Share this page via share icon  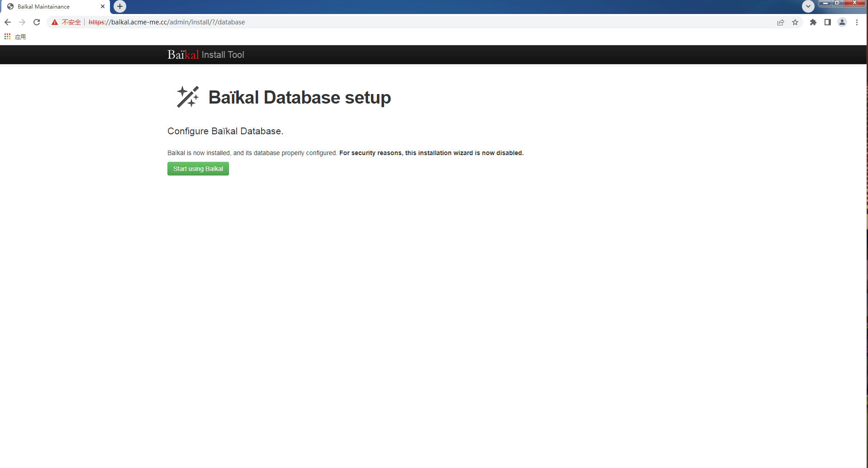click(781, 22)
